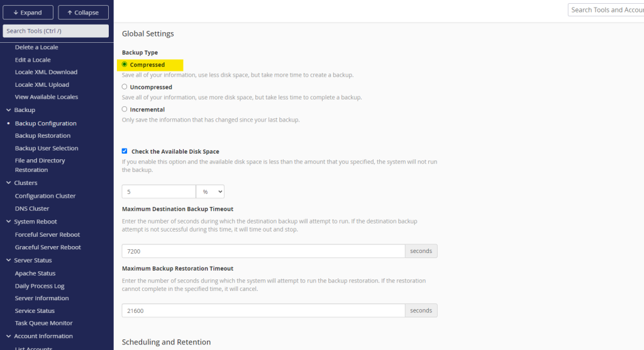Open Apache Status page
Viewport: 644px width, 350px height.
(35, 273)
